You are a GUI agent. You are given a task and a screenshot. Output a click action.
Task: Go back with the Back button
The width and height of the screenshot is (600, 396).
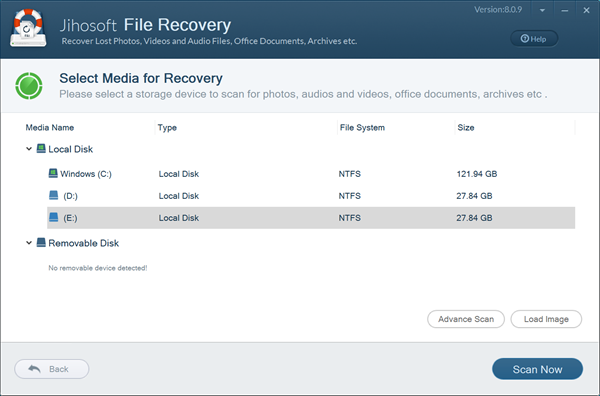(x=52, y=369)
